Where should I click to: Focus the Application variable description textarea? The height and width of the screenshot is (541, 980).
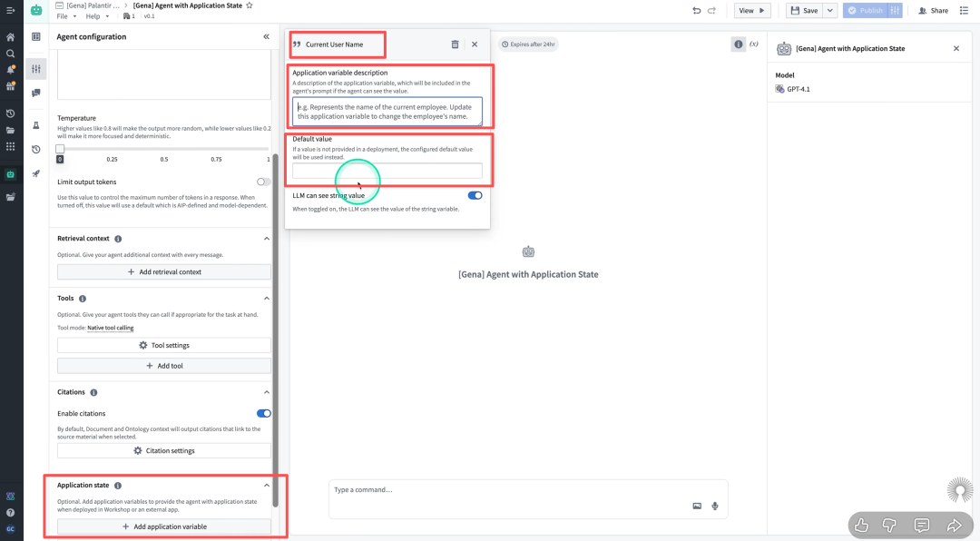tap(387, 112)
